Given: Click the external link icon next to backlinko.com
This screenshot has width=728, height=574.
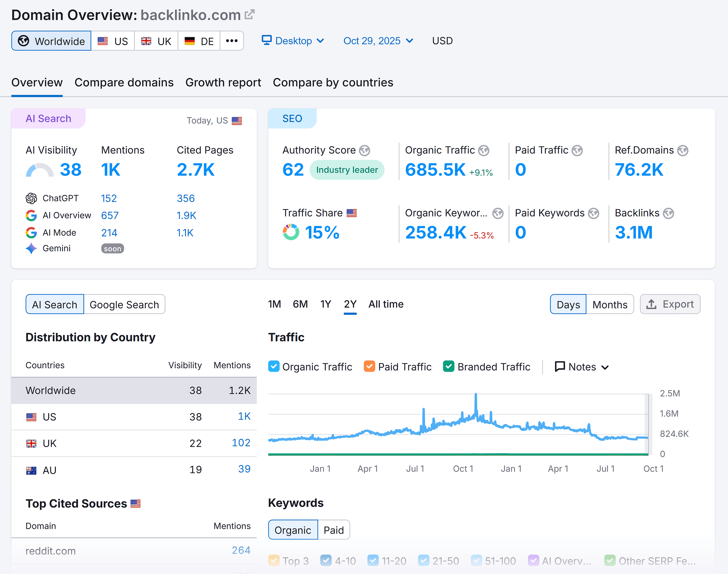Looking at the screenshot, I should coord(250,15).
